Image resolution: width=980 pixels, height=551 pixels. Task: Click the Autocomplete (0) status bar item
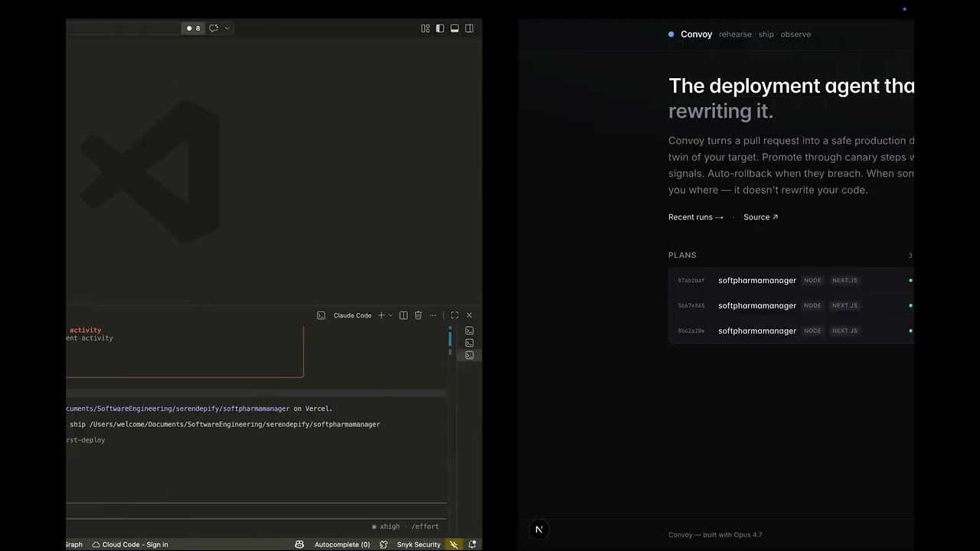coord(342,544)
